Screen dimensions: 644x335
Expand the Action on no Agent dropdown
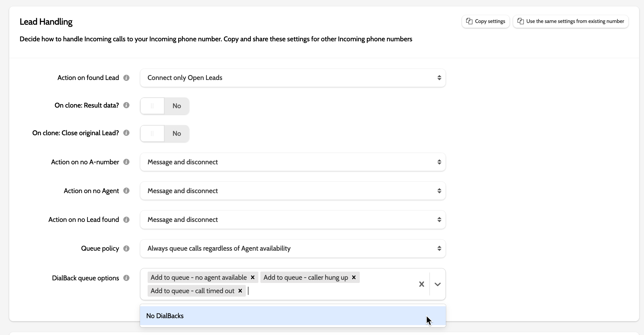[293, 191]
